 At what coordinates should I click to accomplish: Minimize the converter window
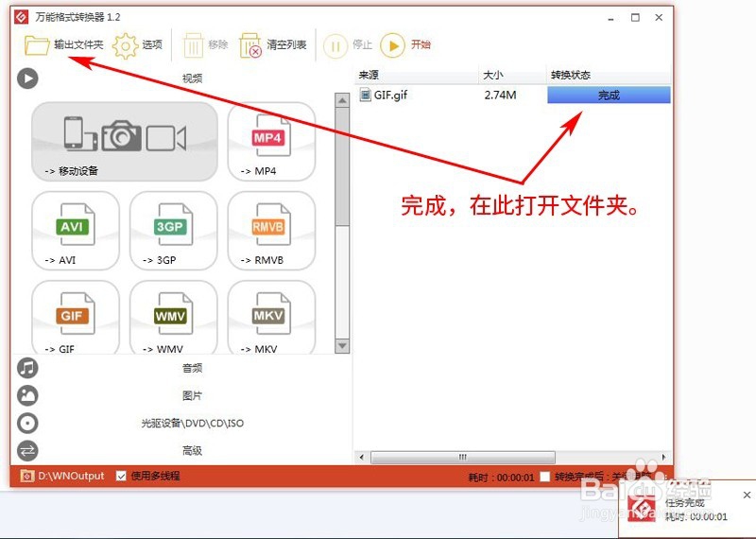click(610, 18)
